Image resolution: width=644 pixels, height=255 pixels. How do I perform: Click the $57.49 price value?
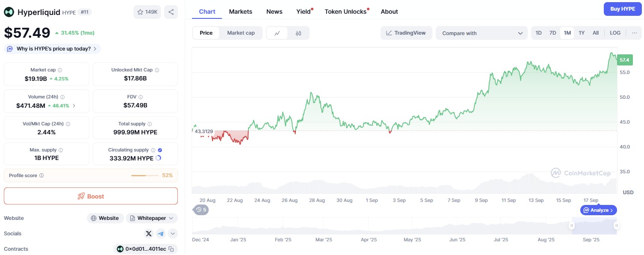coord(27,33)
